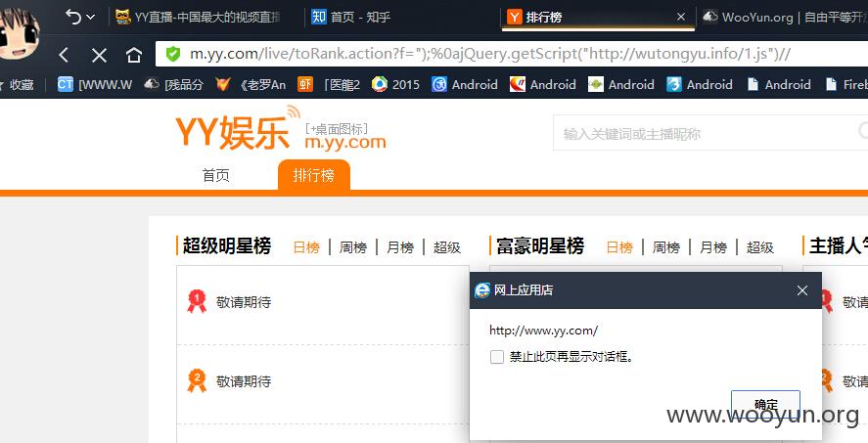Select 月榜 under 富豪明星榜

[713, 247]
